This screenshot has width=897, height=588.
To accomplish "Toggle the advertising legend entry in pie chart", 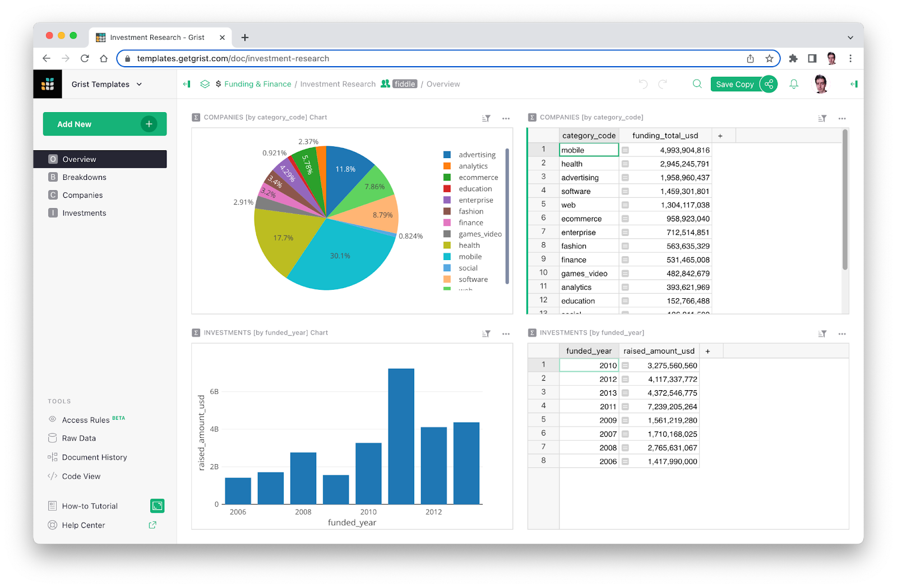I will (477, 155).
